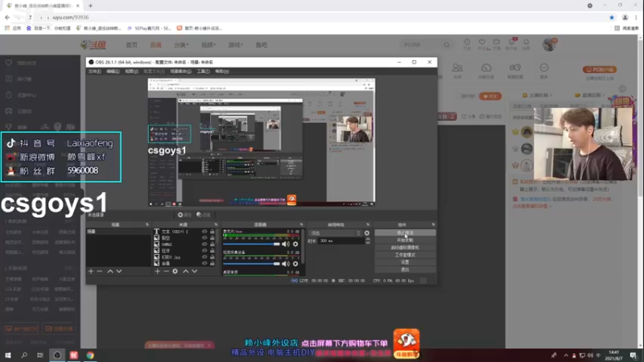Pop out the Audio Mixer dock panel icon
644x362 pixels.
pos(301,224)
